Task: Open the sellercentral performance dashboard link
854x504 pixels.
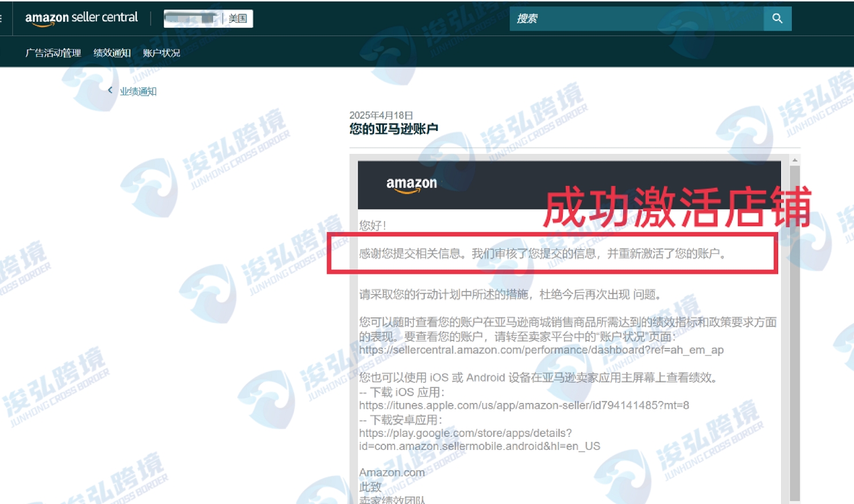Action: [x=541, y=350]
